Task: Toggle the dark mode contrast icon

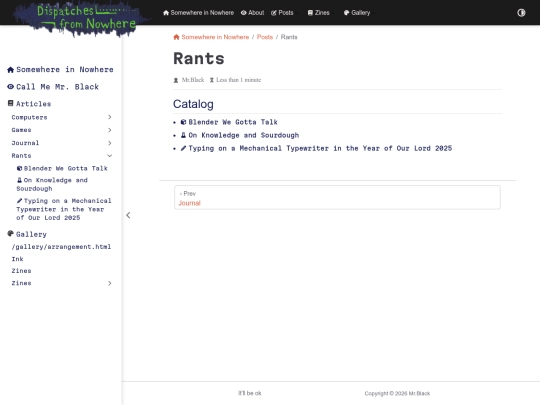Action: [521, 13]
